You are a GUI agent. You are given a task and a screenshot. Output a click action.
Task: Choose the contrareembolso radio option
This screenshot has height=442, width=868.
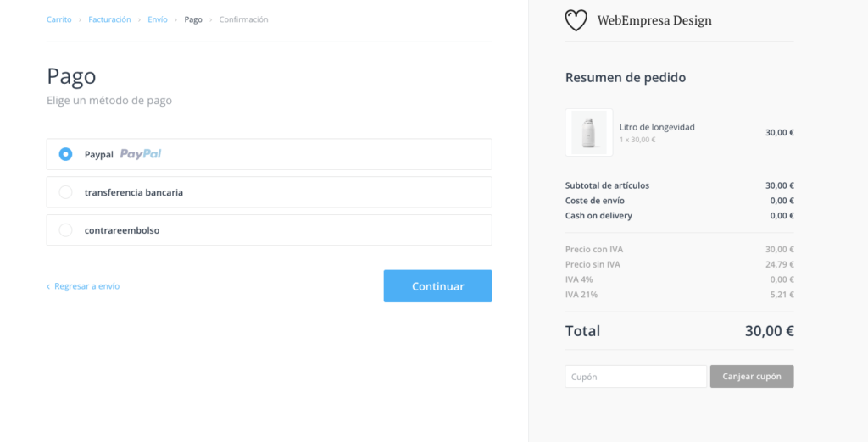coord(65,230)
